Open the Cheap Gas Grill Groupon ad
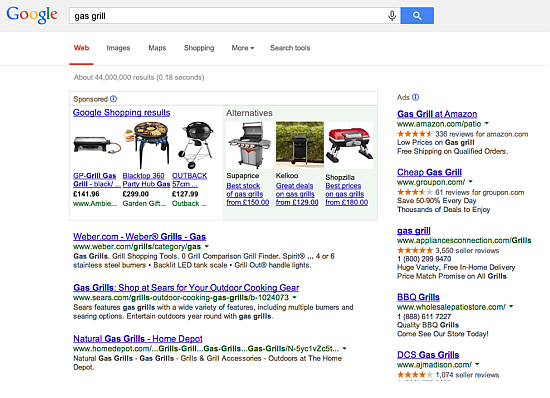The image size is (550, 398). coord(429,172)
